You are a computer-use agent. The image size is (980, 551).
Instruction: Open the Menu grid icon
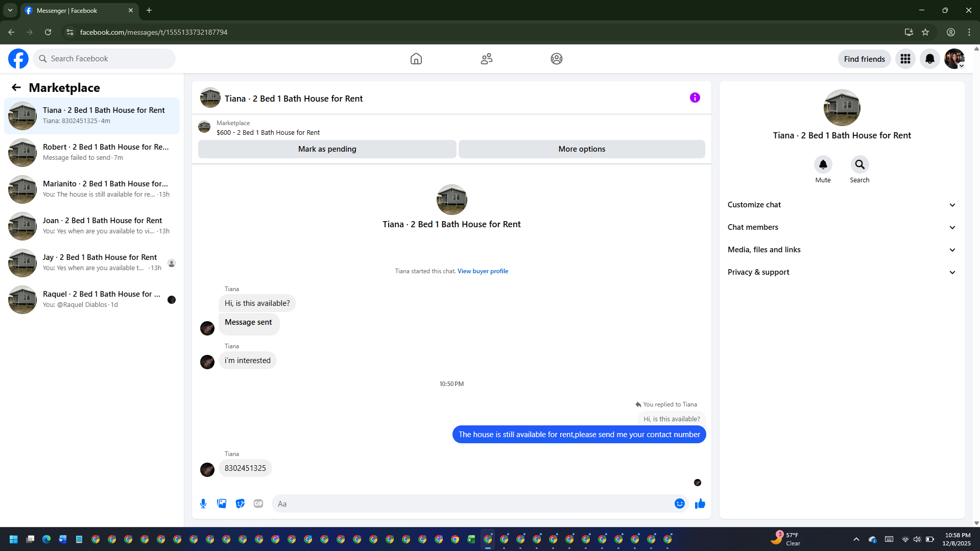(x=905, y=59)
